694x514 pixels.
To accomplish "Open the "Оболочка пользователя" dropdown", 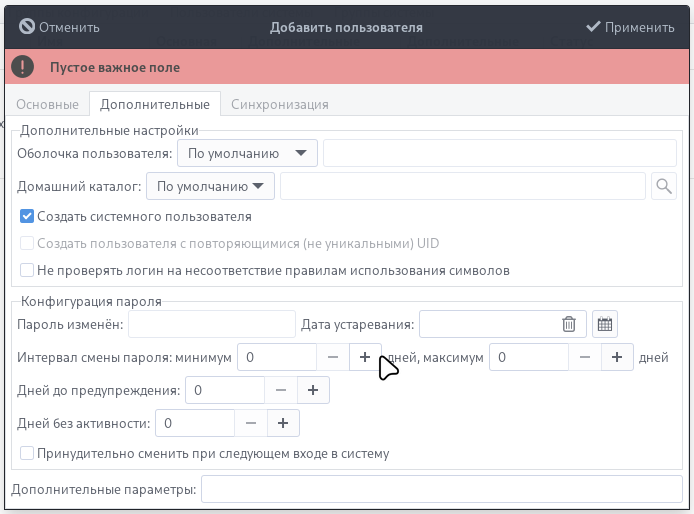I will (247, 153).
